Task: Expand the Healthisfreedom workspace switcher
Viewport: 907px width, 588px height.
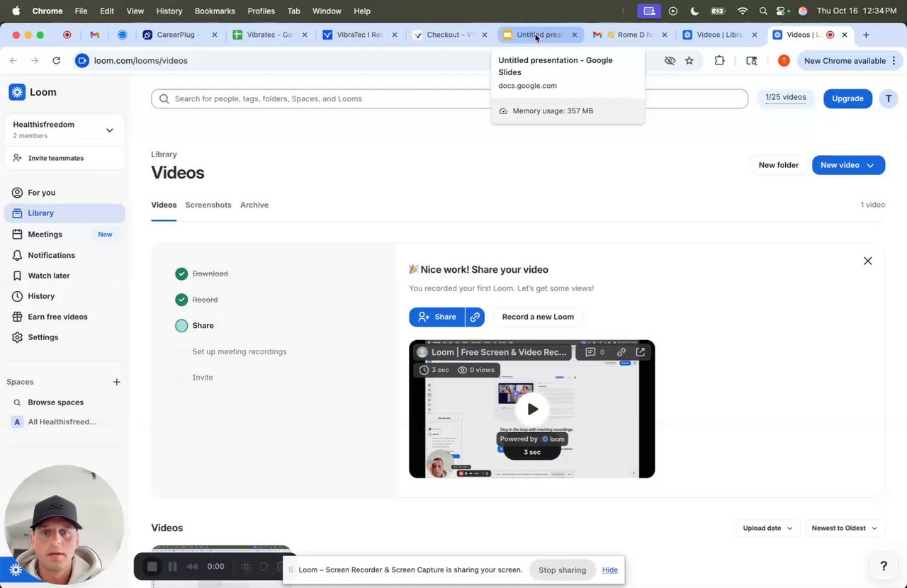Action: 109,130
